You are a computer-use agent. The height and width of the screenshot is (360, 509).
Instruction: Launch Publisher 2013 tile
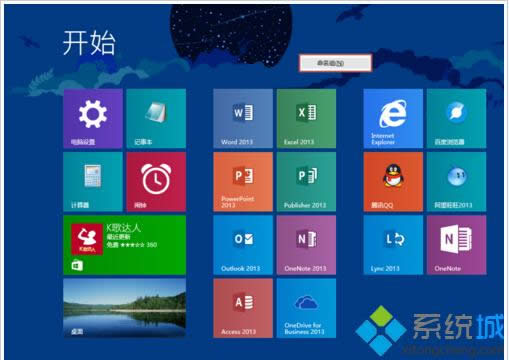306,182
